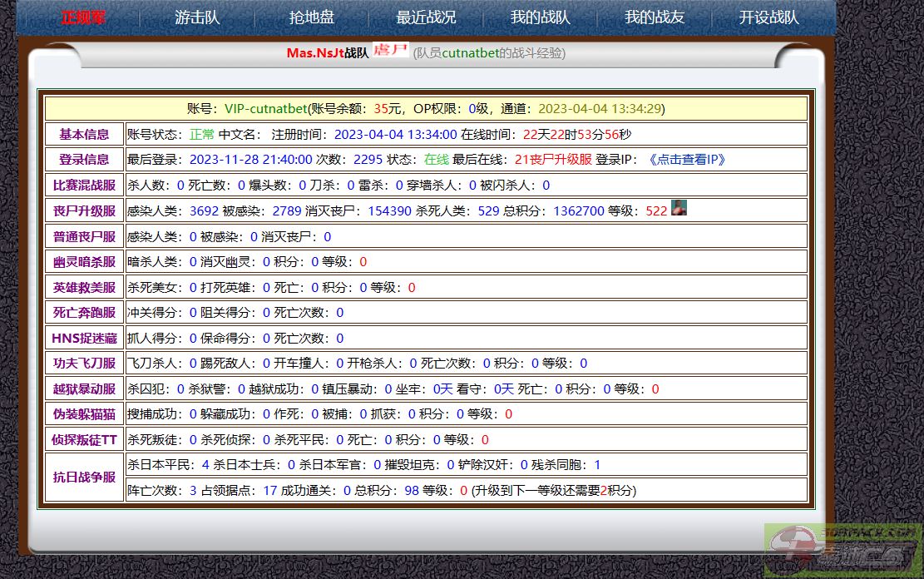Viewport: 924px width, 579px height.
Task: Click the total score value 1362700
Action: click(x=579, y=211)
